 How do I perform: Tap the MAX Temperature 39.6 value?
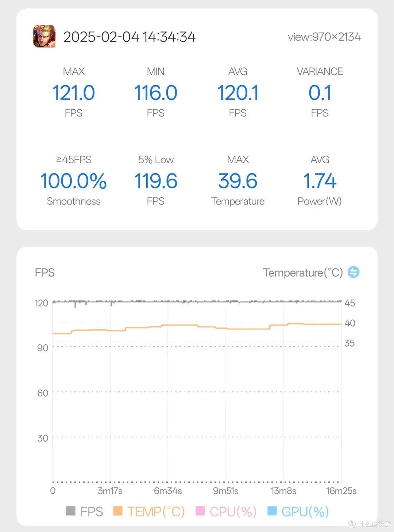(x=238, y=181)
